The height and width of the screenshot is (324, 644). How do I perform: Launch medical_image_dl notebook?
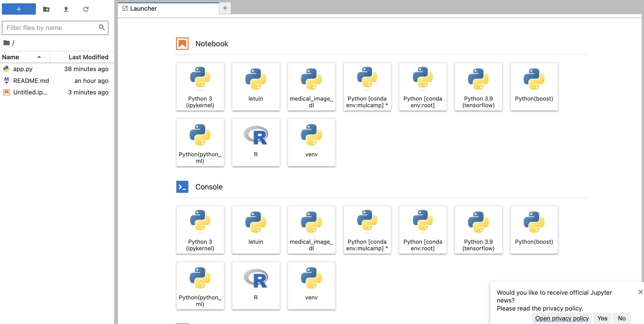[311, 87]
